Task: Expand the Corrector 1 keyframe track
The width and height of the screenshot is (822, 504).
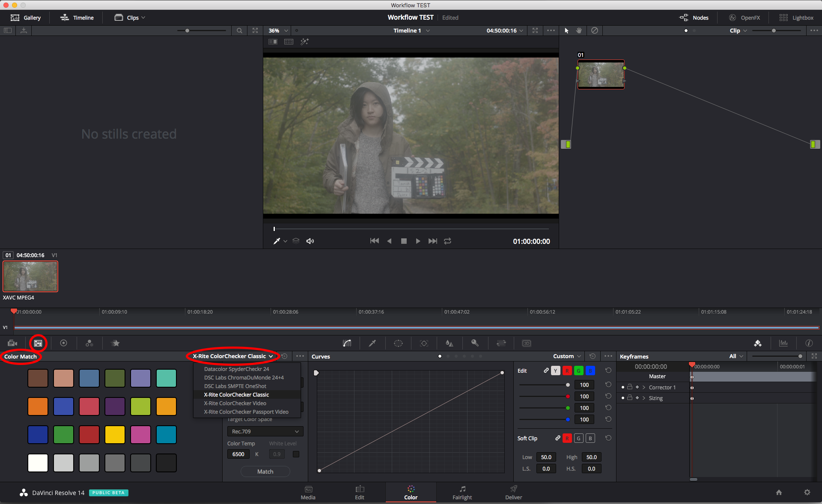Action: [643, 387]
